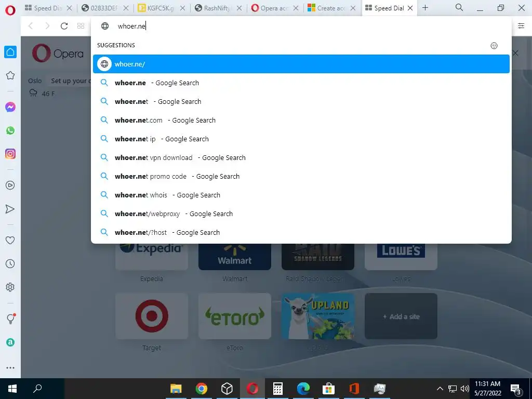Open a new tab with plus button
Viewport: 532px width, 399px height.
[x=425, y=7]
